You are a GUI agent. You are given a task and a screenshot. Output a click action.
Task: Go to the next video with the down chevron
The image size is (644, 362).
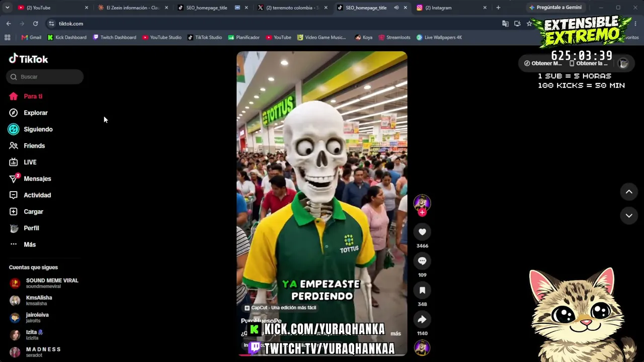(x=629, y=216)
